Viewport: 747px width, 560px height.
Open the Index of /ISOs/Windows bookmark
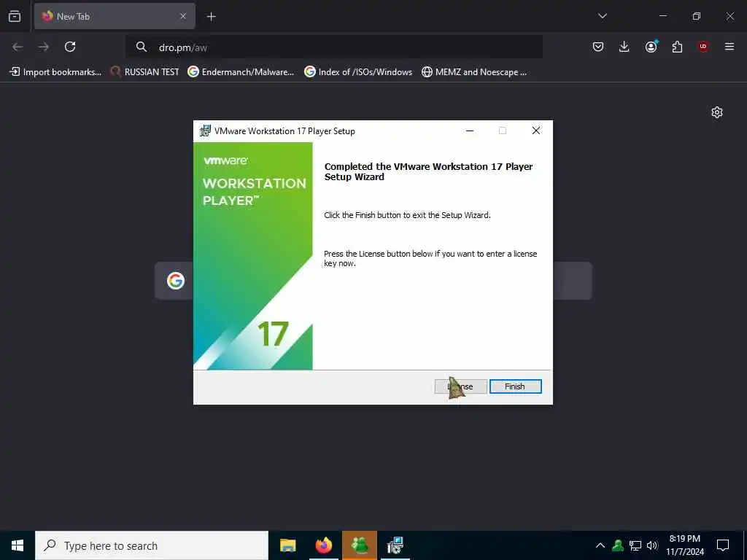pyautogui.click(x=358, y=72)
